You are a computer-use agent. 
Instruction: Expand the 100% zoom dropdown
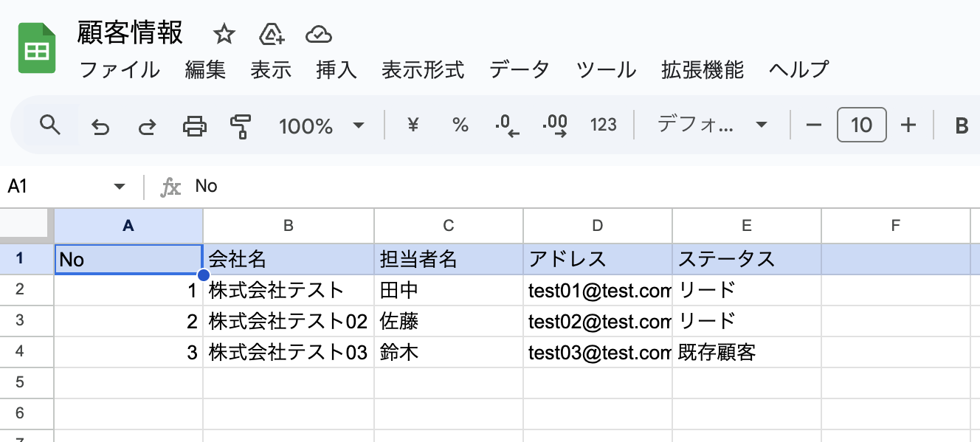(322, 125)
